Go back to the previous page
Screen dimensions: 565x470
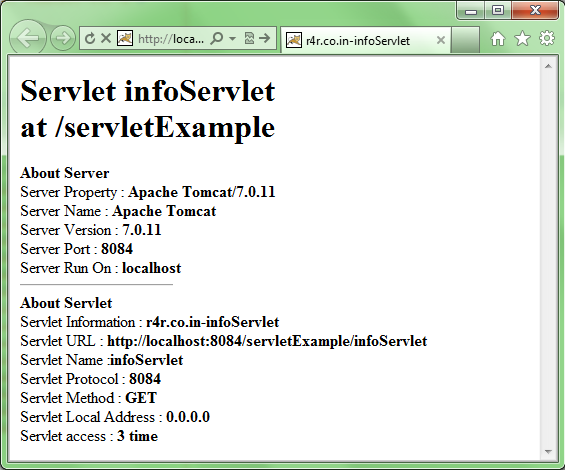[28, 37]
